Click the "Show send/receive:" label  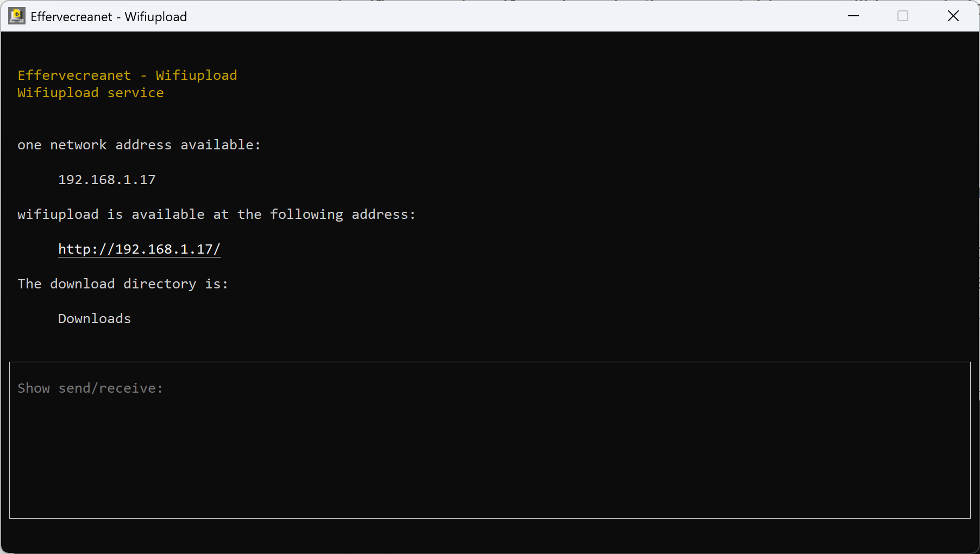pos(90,388)
